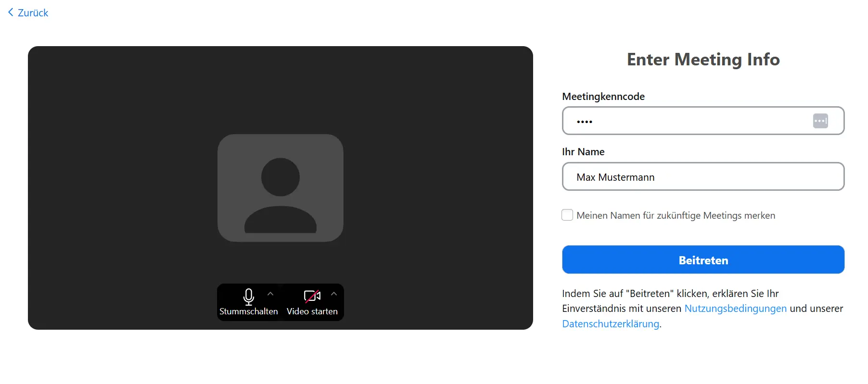This screenshot has width=868, height=384.
Task: Go back via the Zurück link
Action: point(33,13)
